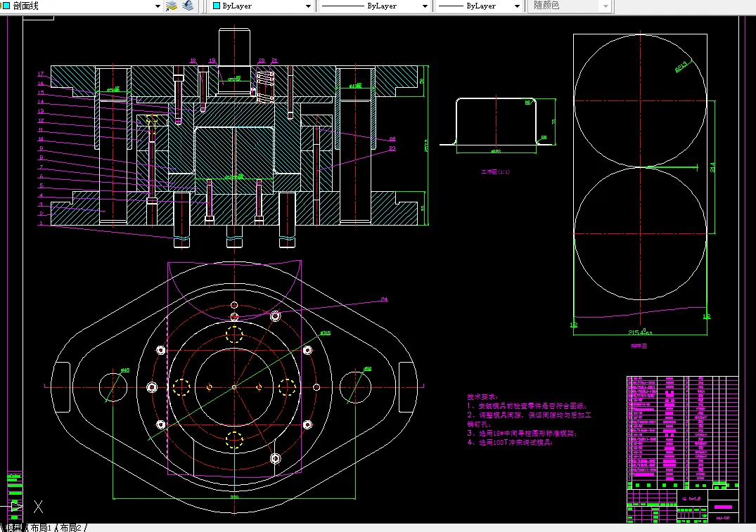756x532 pixels.
Task: Switch to the 模型 tab
Action: point(13,528)
